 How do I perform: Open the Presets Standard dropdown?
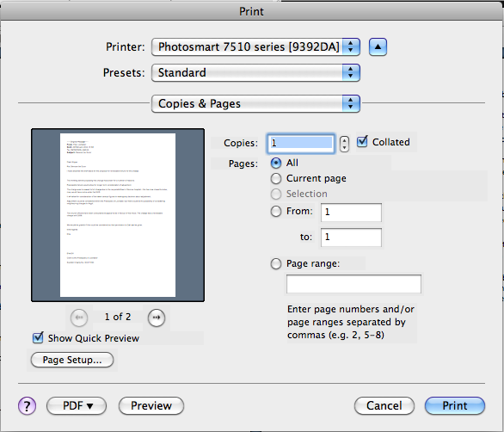coord(255,72)
